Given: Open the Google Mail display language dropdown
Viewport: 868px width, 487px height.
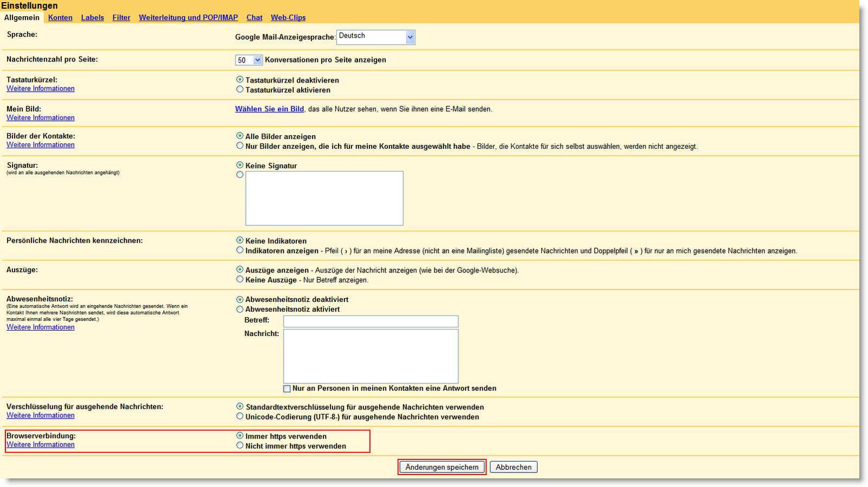Looking at the screenshot, I should [x=376, y=37].
